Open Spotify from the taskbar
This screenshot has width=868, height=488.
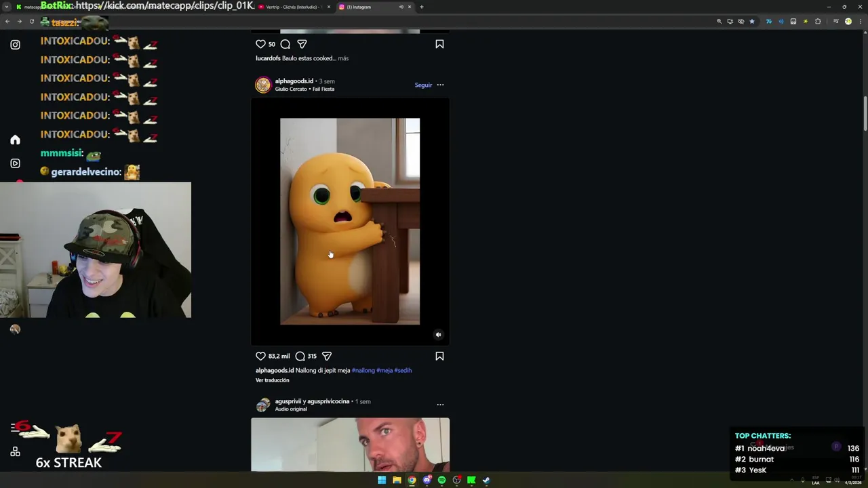pos(441,480)
